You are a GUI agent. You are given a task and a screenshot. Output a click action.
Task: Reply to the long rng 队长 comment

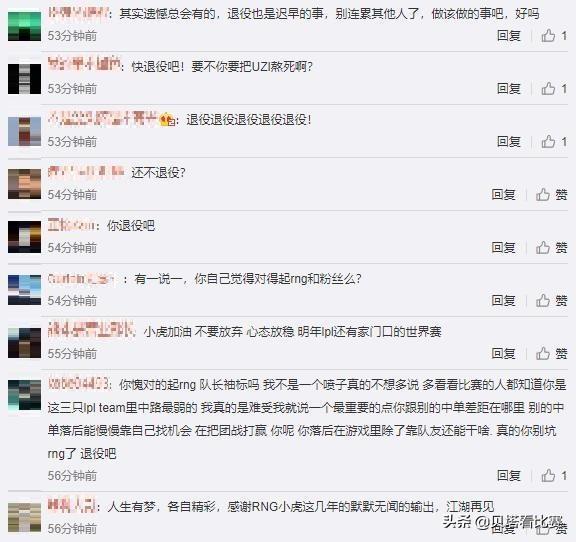(509, 475)
